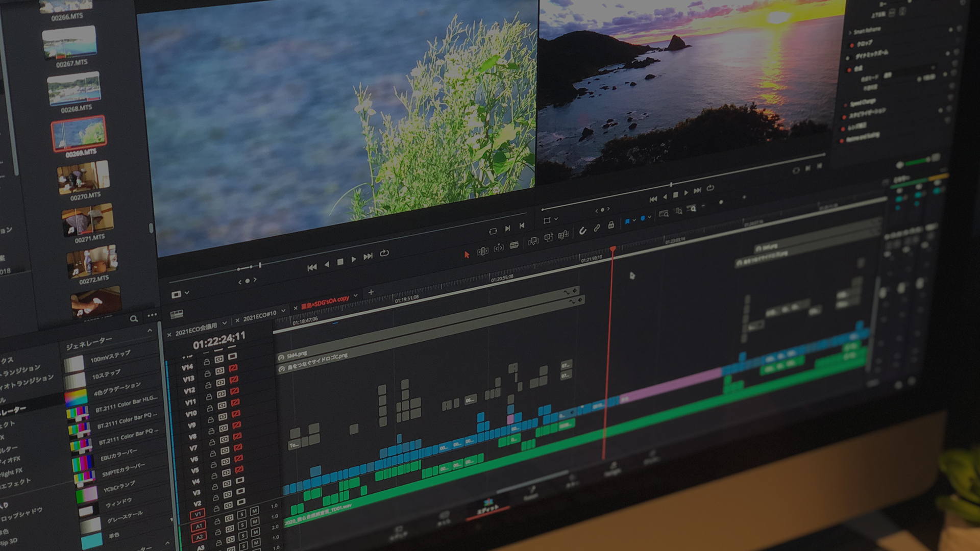Switch to the 2021ECO#10 timeline tab
Screen dimensions: 980x551
point(260,316)
